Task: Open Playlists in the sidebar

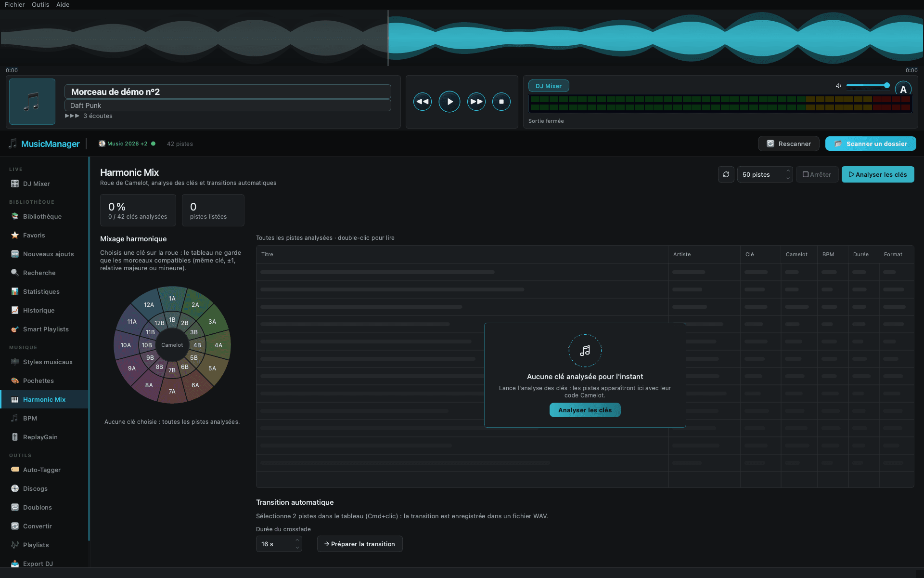Action: coord(44,545)
